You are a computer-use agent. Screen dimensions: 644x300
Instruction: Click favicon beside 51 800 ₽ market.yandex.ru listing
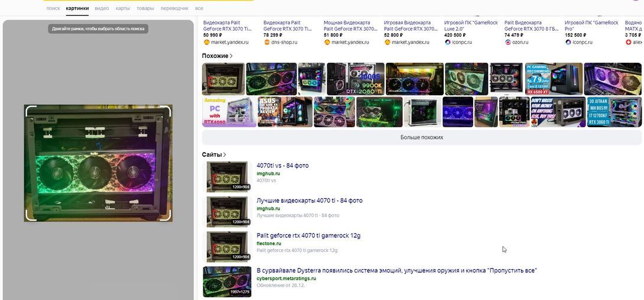pyautogui.click(x=327, y=43)
